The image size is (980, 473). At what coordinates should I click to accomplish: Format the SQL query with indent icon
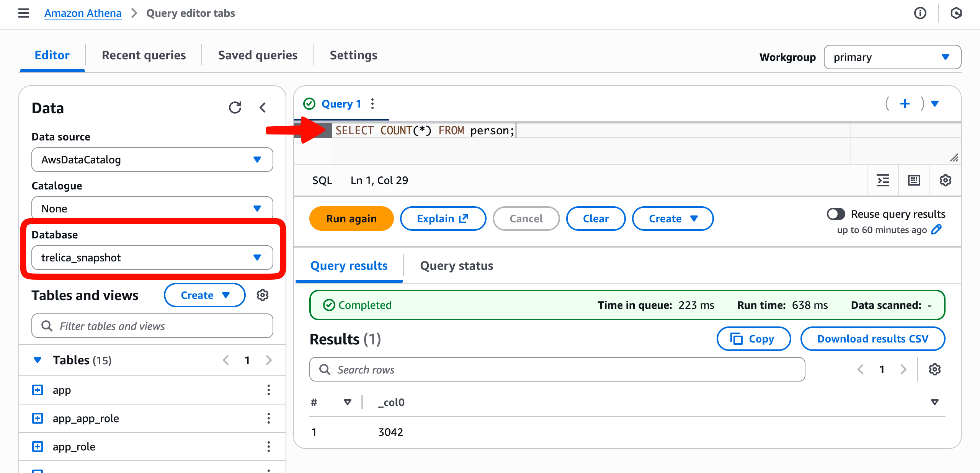pos(883,180)
